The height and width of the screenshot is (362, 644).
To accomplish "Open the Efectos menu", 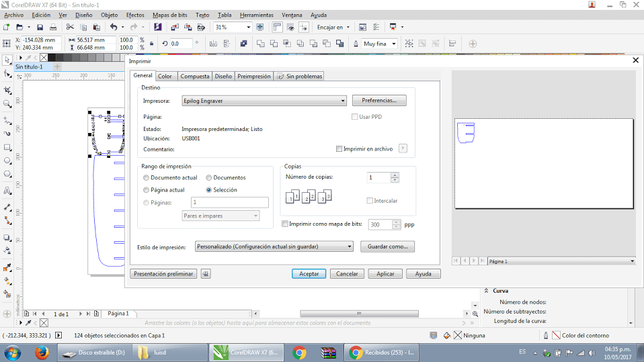I will [x=135, y=15].
